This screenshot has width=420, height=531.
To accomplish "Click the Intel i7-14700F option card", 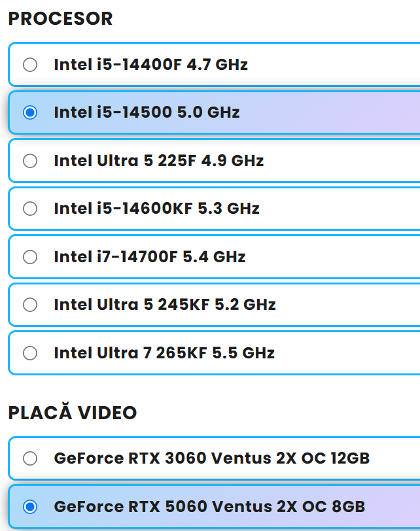I will [x=196, y=256].
